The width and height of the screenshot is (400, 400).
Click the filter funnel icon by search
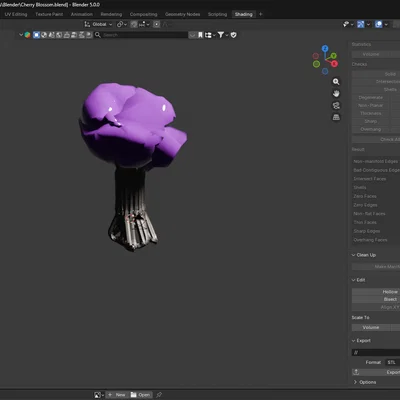[x=221, y=35]
